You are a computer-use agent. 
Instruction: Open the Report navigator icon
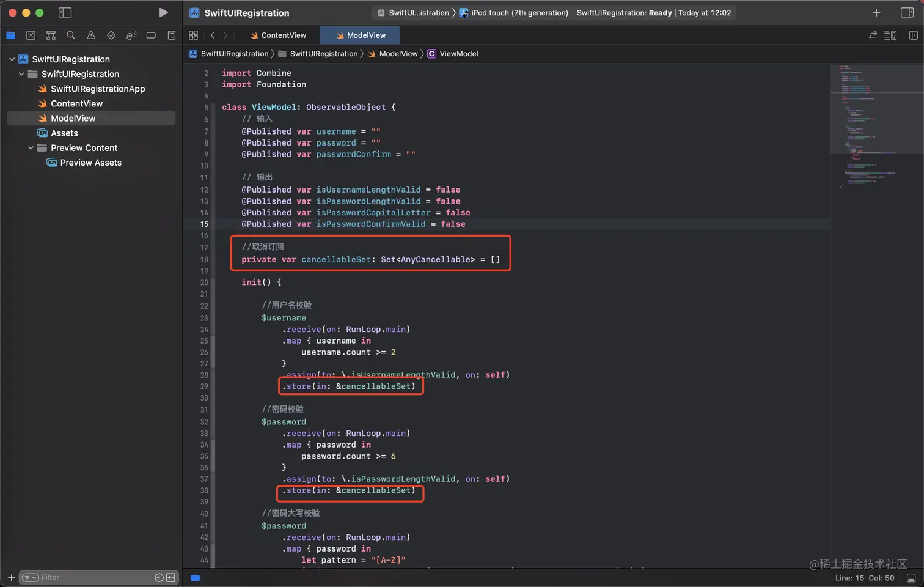[172, 35]
